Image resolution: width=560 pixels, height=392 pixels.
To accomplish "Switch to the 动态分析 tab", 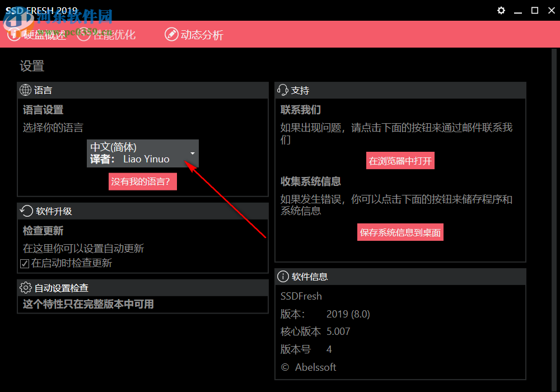I will (x=193, y=35).
